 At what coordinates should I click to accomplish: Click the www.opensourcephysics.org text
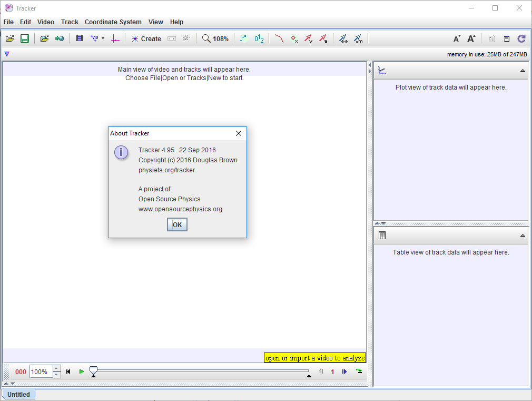point(180,209)
